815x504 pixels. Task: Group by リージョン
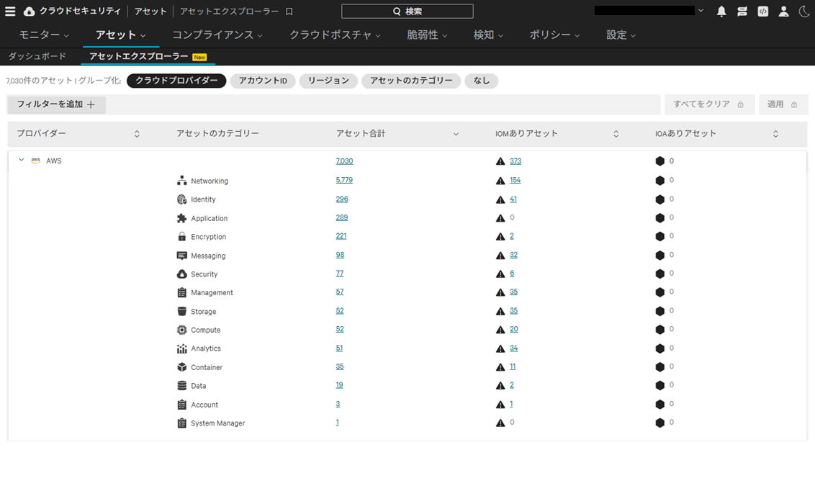[328, 81]
